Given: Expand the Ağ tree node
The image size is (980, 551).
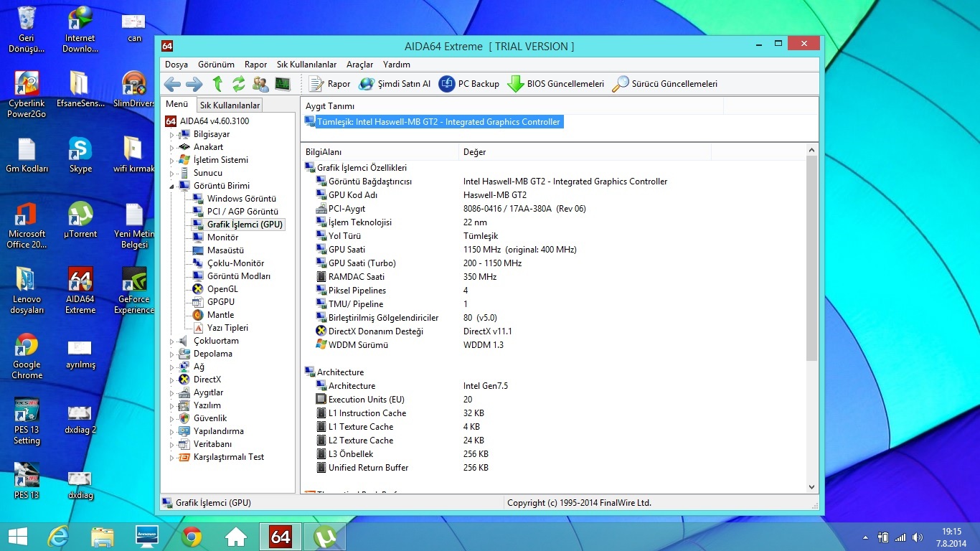Looking at the screenshot, I should tap(171, 367).
